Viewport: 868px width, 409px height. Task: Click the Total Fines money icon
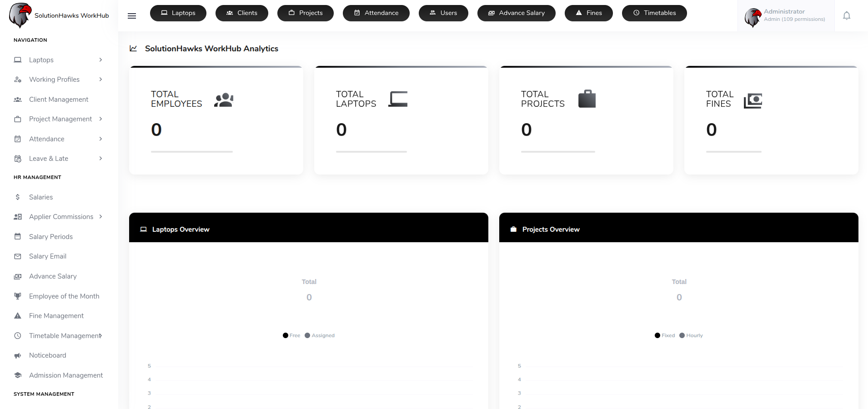pyautogui.click(x=753, y=100)
